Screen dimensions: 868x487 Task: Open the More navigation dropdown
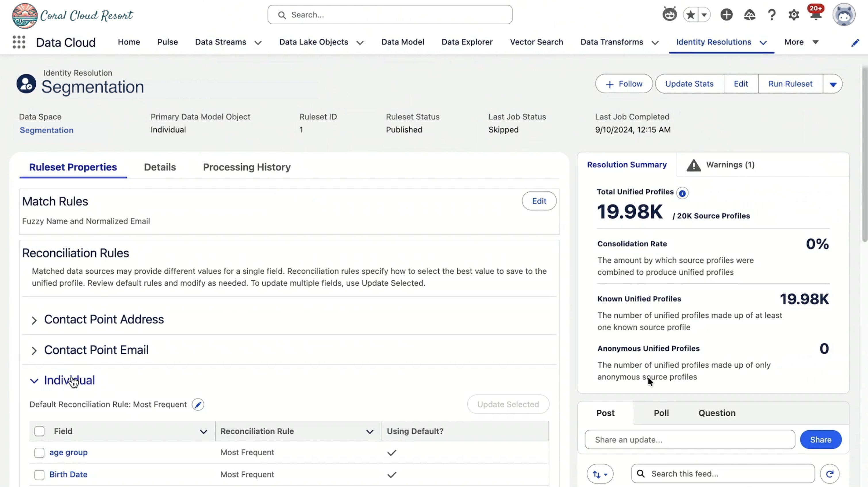point(801,42)
